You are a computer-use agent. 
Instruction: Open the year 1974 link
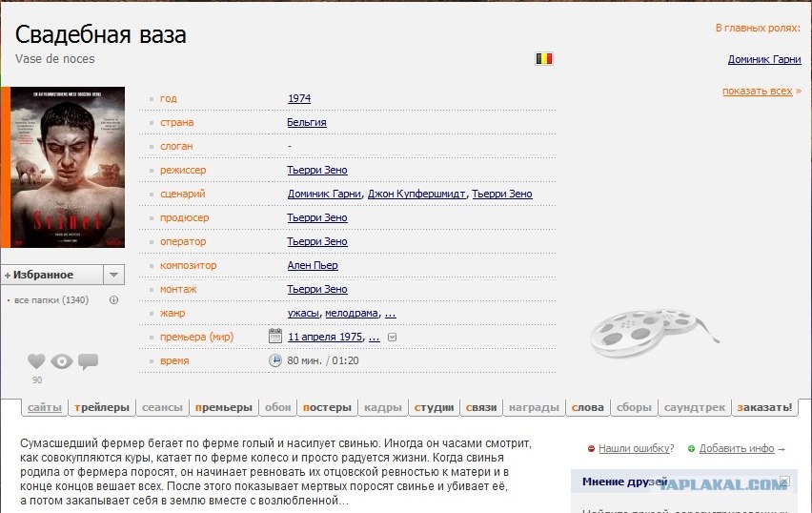(x=299, y=98)
